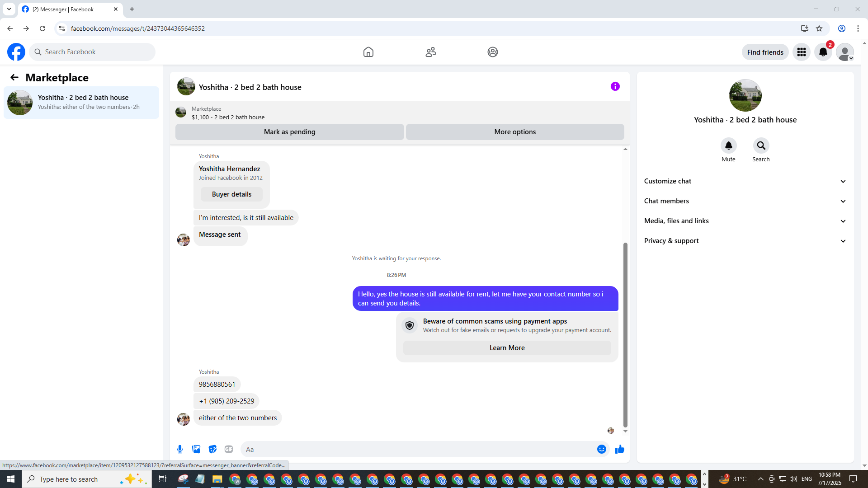Click the Windows taskbar search box
The image size is (868, 488).
tap(86, 479)
